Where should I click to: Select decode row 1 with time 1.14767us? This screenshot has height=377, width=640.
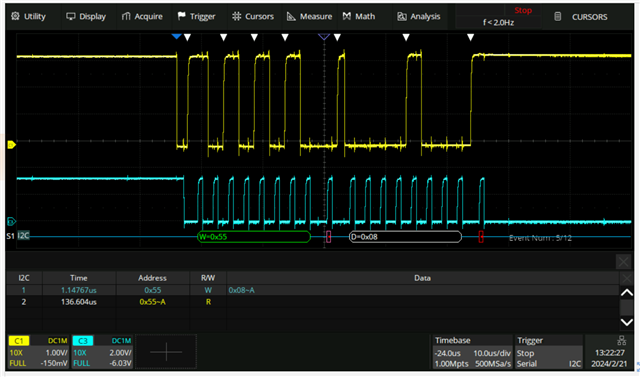(x=313, y=290)
